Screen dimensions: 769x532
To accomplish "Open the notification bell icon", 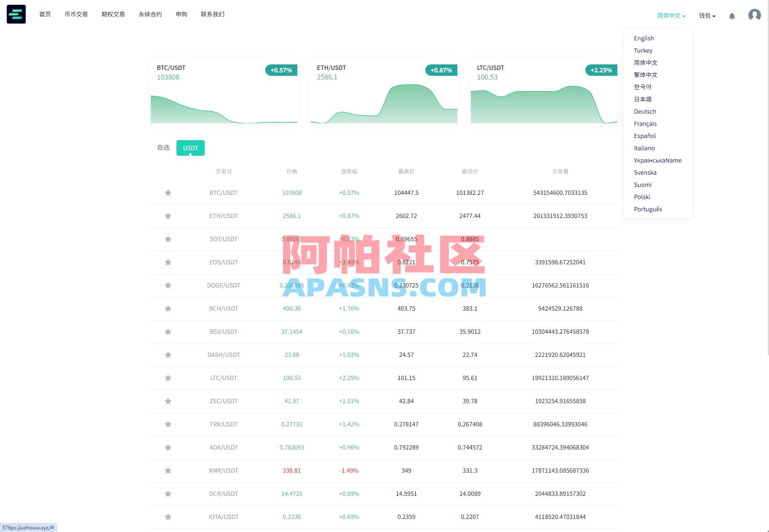I will pyautogui.click(x=732, y=16).
